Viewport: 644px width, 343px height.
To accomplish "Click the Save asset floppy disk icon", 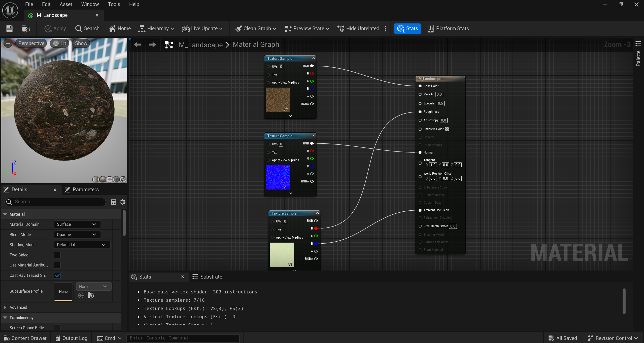I will click(x=9, y=28).
